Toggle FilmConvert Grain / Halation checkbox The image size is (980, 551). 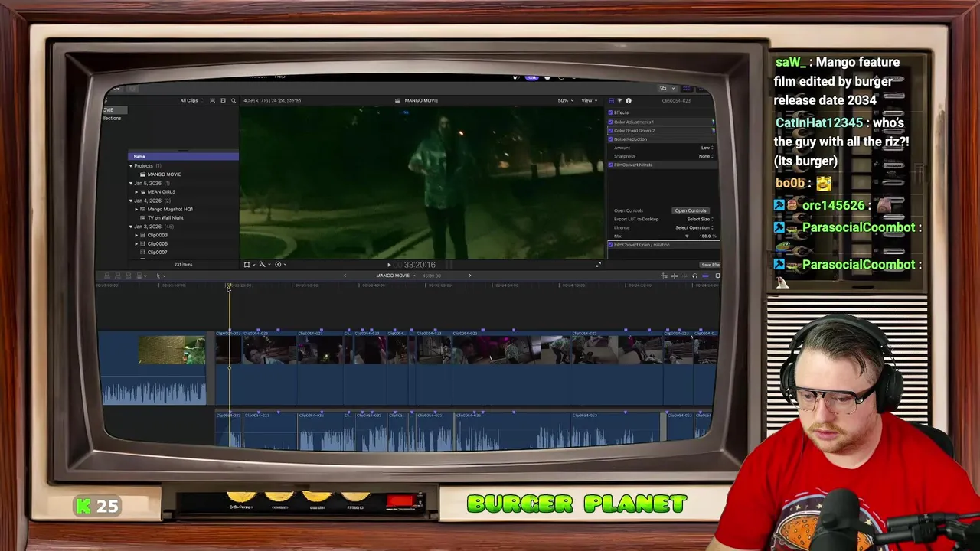click(610, 245)
